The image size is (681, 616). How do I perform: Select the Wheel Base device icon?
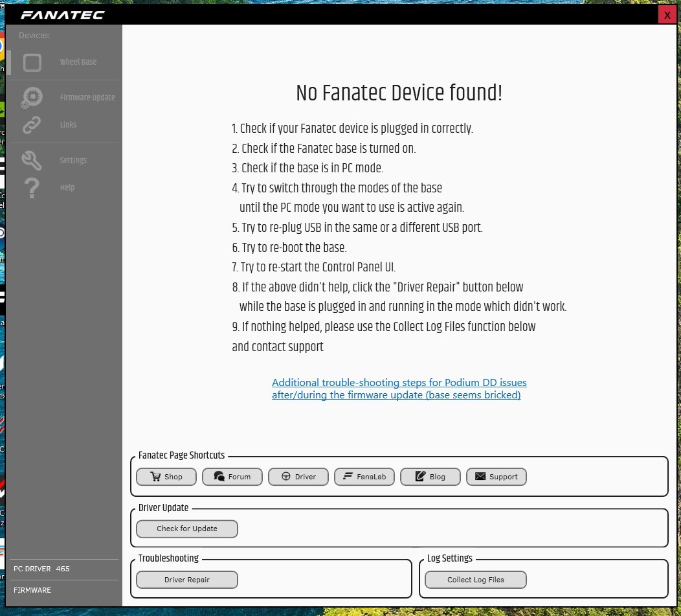pyautogui.click(x=32, y=62)
